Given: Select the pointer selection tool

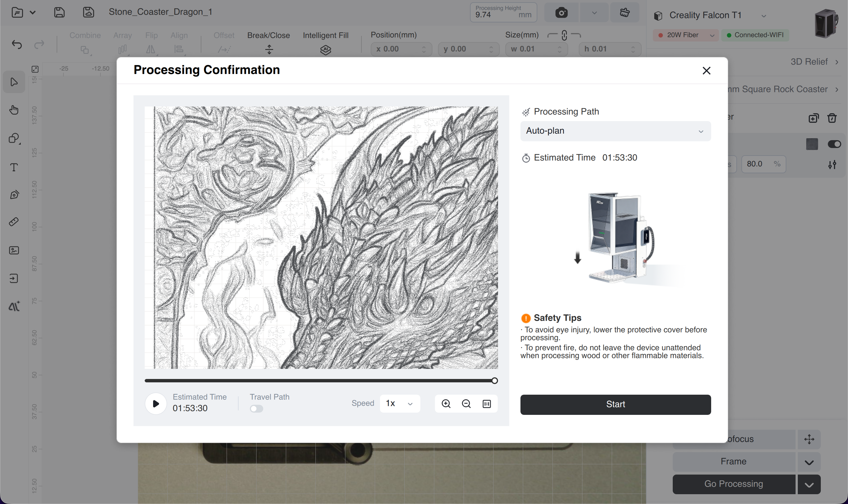Looking at the screenshot, I should (14, 82).
